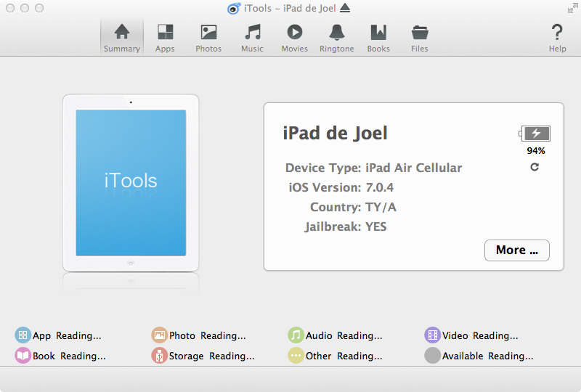Image resolution: width=581 pixels, height=392 pixels.
Task: Click the green Audio note icon
Action: point(296,335)
